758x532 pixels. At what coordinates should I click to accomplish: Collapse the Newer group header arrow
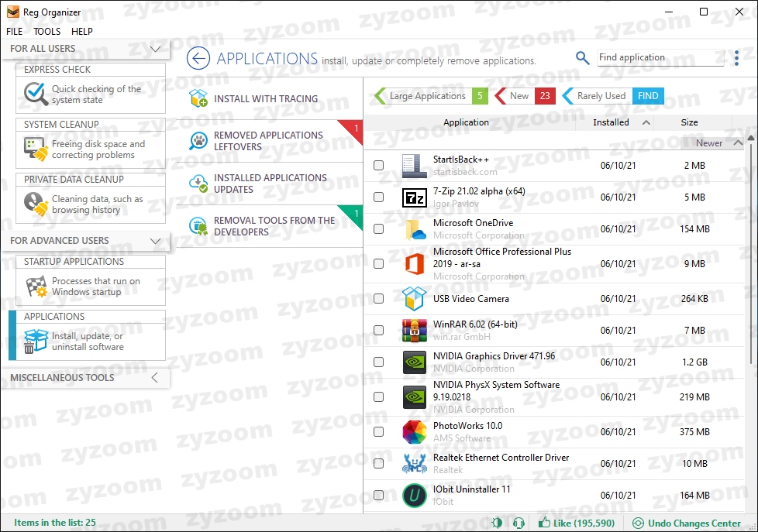click(737, 143)
